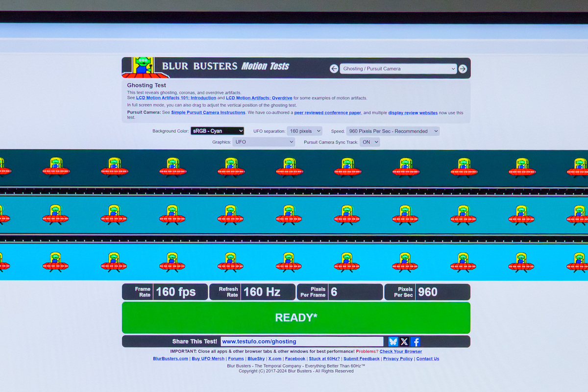Click the Ghosting Test heading

[x=147, y=85]
